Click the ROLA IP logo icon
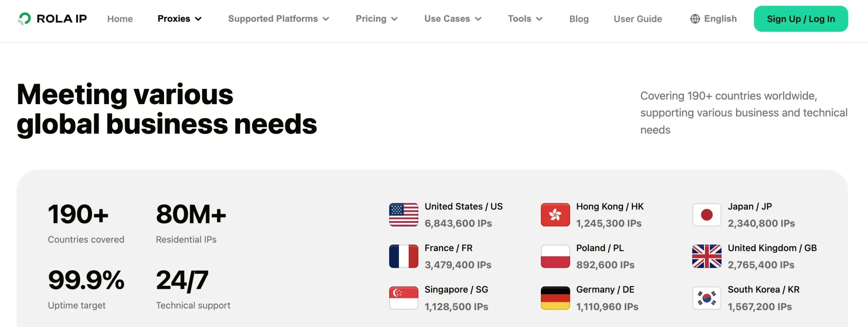The height and width of the screenshot is (327, 868). click(x=24, y=19)
